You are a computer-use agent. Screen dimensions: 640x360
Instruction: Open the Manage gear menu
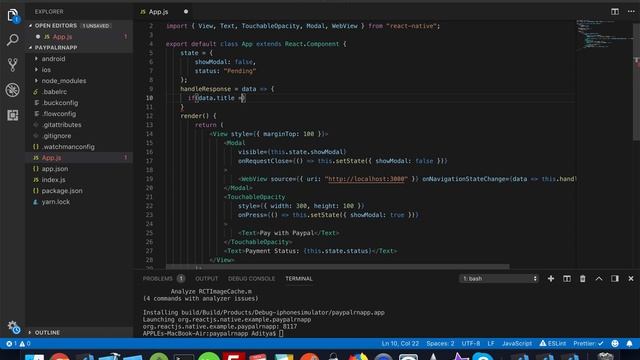(13, 327)
